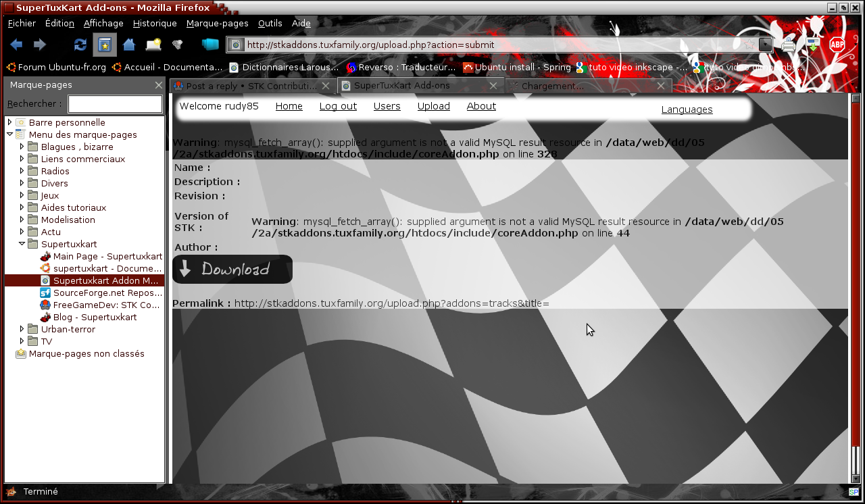Image resolution: width=865 pixels, height=504 pixels.
Task: Click the Back arrow navigation button
Action: click(x=16, y=45)
